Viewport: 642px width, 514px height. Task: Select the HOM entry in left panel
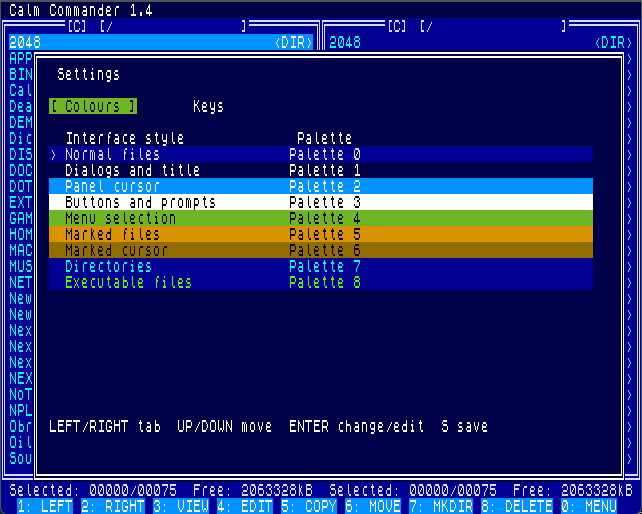click(x=20, y=234)
